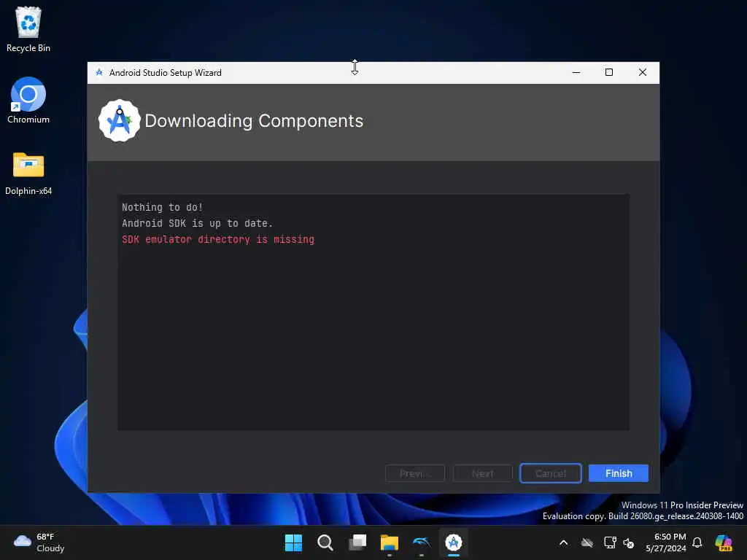747x560 pixels.
Task: Click the 'Android SDK is up to date.' line
Action: coord(197,223)
